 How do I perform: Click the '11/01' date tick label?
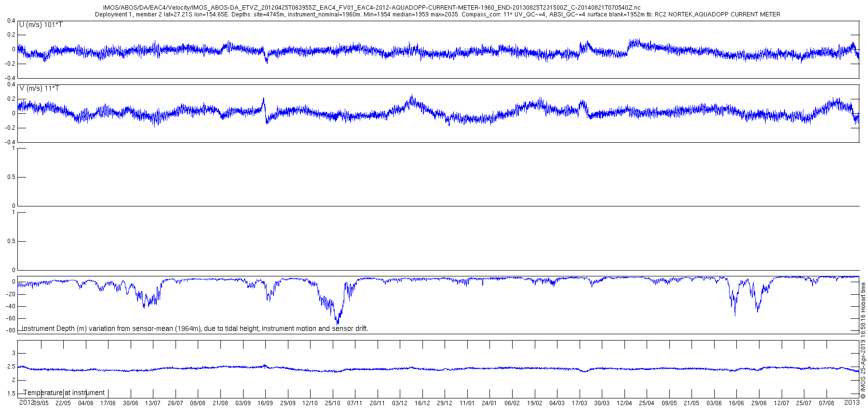click(467, 403)
